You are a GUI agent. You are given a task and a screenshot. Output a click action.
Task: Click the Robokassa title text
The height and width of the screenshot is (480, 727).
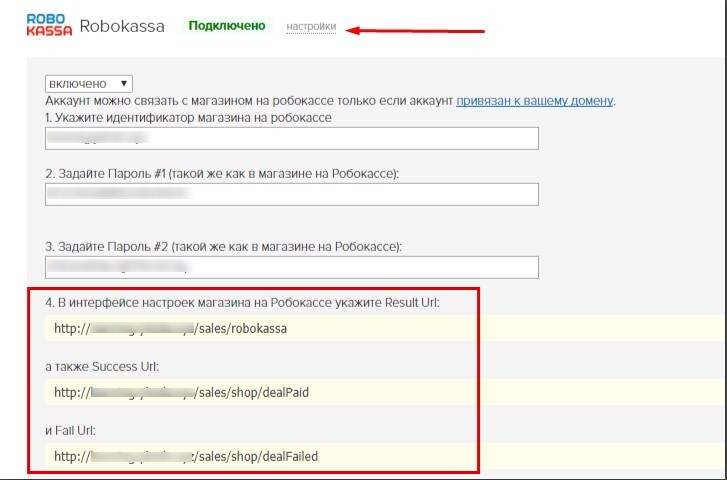(x=122, y=26)
